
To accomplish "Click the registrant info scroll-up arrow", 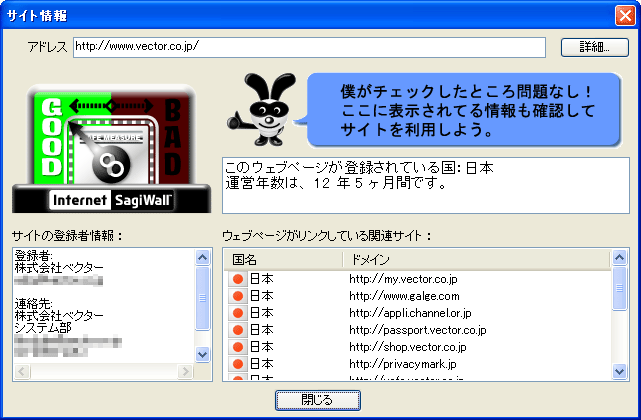I will point(202,257).
